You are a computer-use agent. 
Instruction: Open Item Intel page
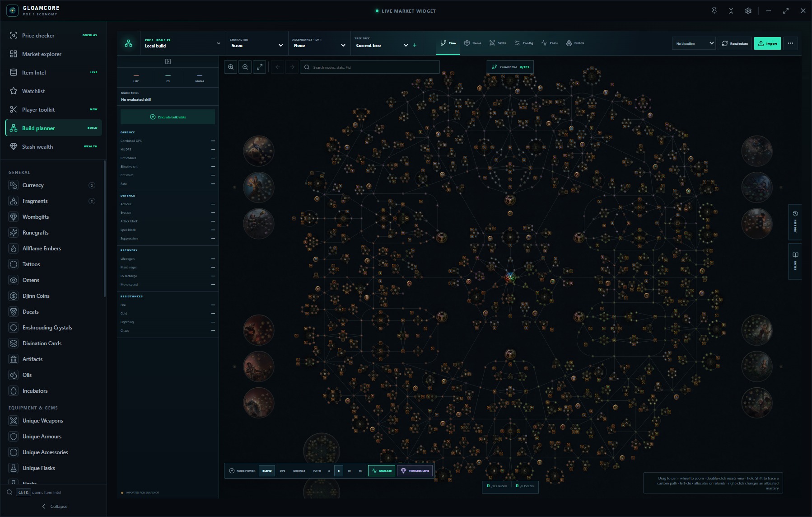(53, 72)
